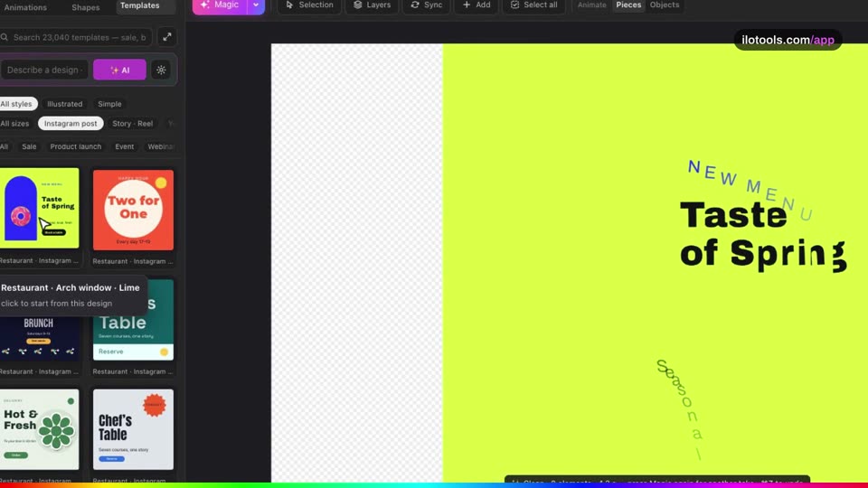Activate the Selection tool

(x=309, y=5)
